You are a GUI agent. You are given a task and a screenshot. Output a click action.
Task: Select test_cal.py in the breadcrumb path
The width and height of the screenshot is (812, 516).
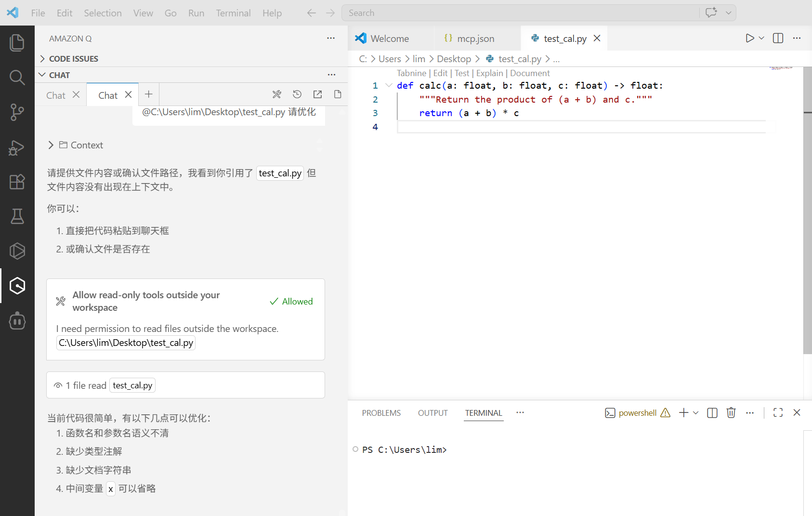[520, 59]
